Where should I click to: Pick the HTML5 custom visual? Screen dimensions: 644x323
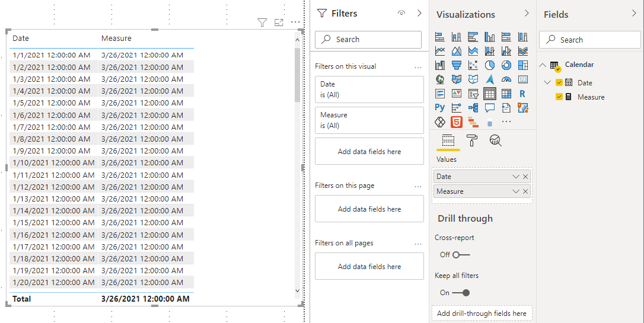click(x=456, y=122)
